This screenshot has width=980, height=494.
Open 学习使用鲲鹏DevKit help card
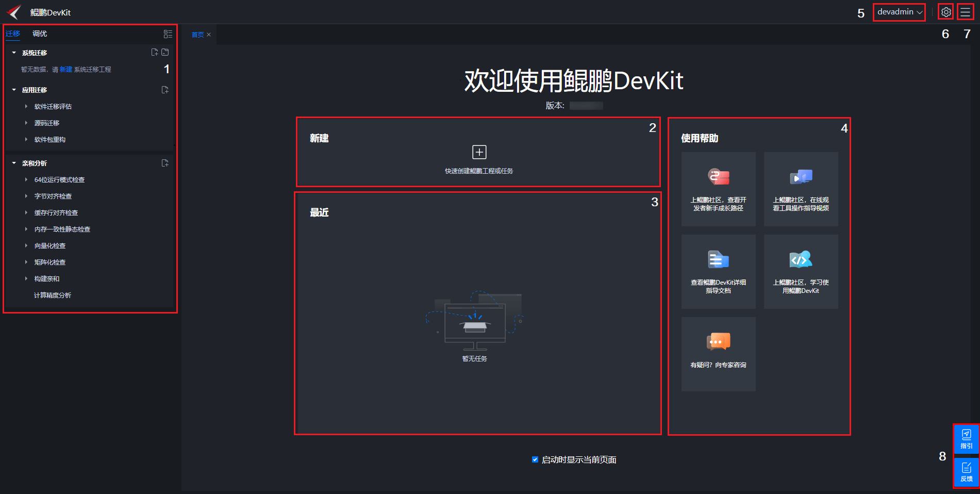pos(801,272)
